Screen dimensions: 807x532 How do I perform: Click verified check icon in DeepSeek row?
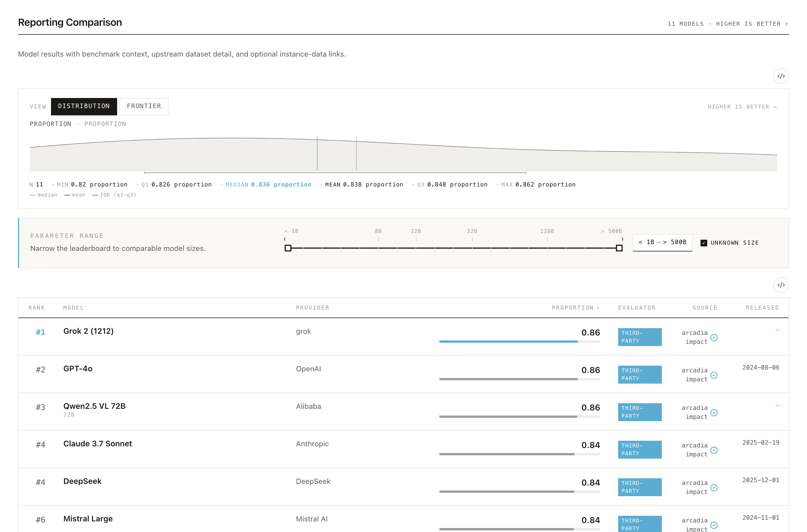[714, 488]
